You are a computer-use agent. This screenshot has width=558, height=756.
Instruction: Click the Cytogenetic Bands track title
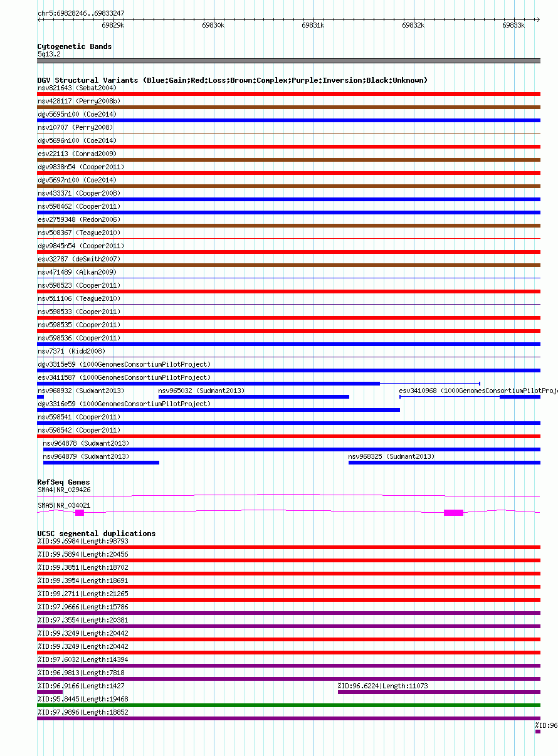click(75, 46)
